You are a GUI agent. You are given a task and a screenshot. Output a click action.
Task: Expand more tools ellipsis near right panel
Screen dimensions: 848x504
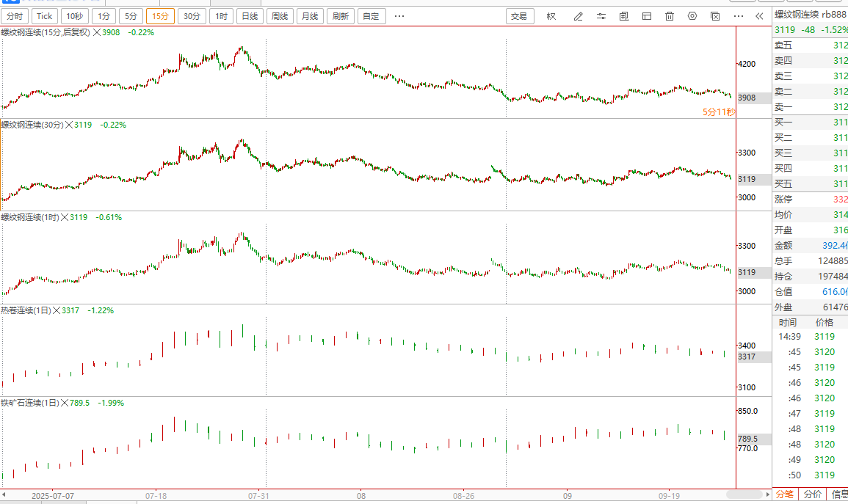click(x=739, y=16)
